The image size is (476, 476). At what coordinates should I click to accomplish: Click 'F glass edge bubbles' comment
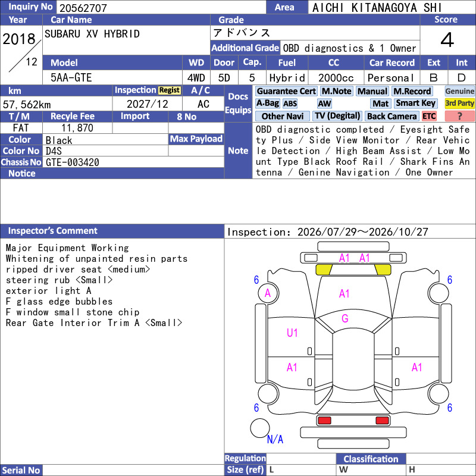click(59, 302)
